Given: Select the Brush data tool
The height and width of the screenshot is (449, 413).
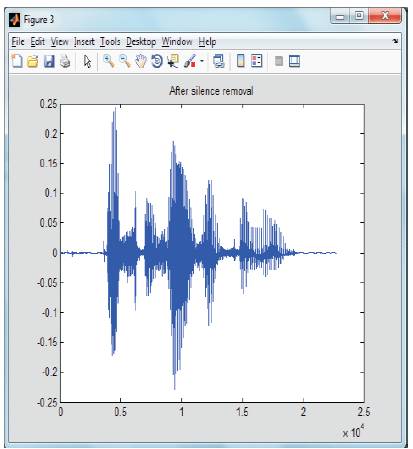Looking at the screenshot, I should coord(190,61).
